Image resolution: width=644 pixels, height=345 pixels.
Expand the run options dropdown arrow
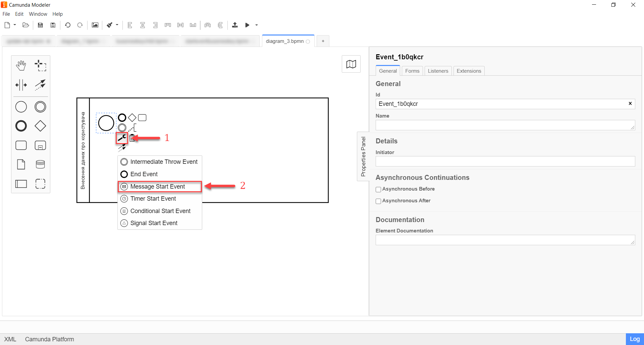(x=257, y=25)
